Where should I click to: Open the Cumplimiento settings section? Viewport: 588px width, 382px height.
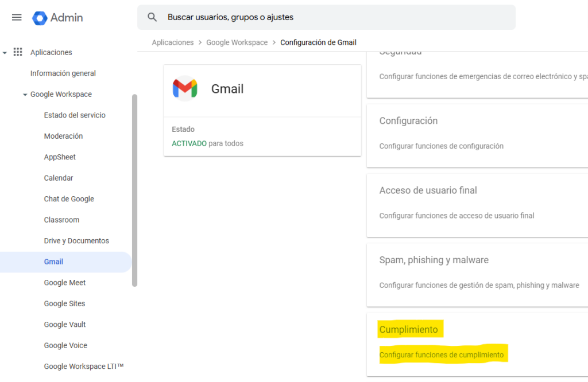coord(408,330)
